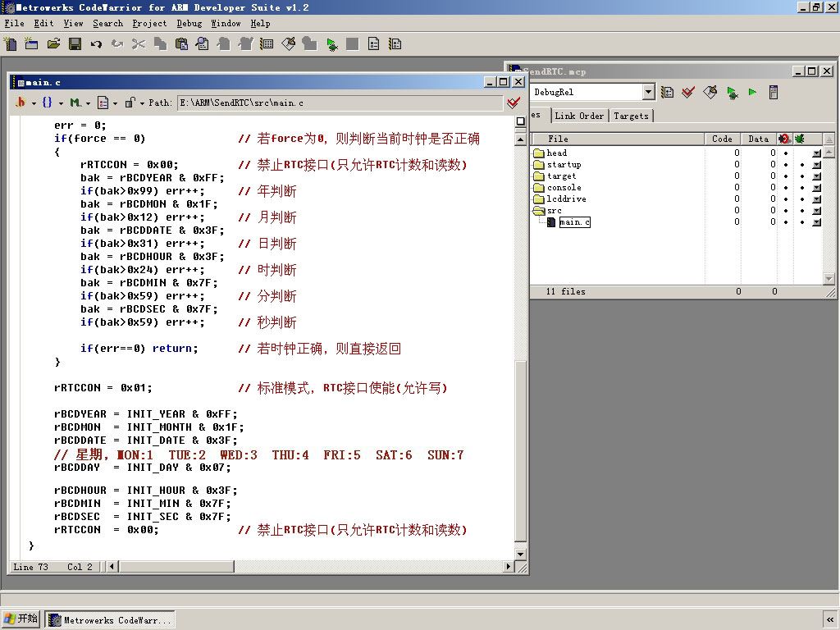Viewport: 840px width, 630px height.
Task: Click the Undo arrow in toolbar
Action: 96,43
